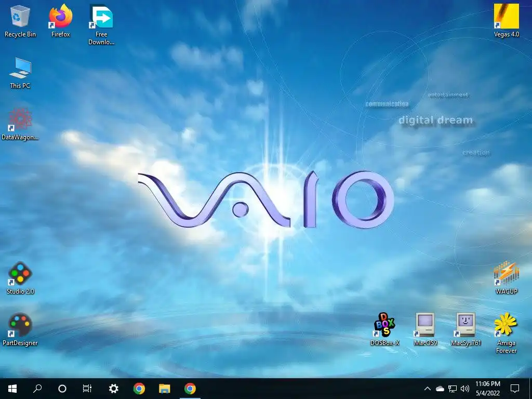Select the DOSBox-X desktop shortcut
The height and width of the screenshot is (399, 532).
point(385,330)
